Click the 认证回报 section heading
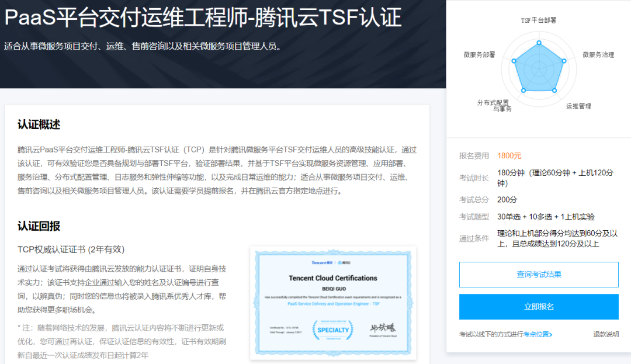This screenshot has width=631, height=364. tap(39, 226)
